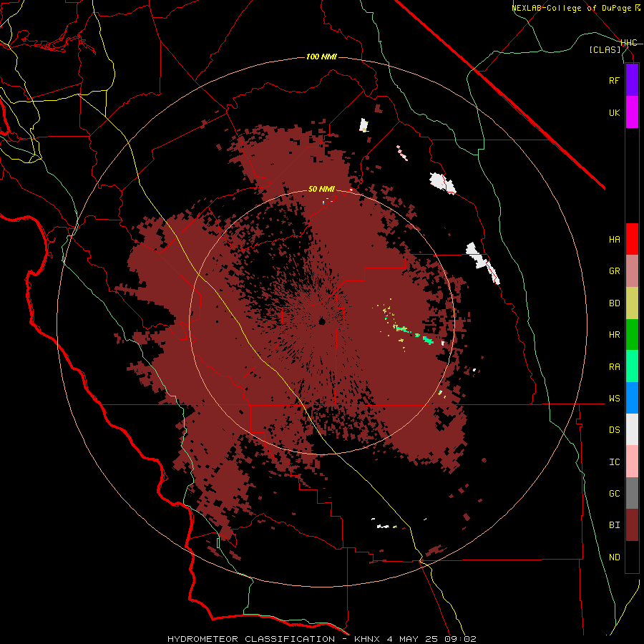This screenshot has height=644, width=644.
Task: Select the HA red legend swatch
Action: 632,239
